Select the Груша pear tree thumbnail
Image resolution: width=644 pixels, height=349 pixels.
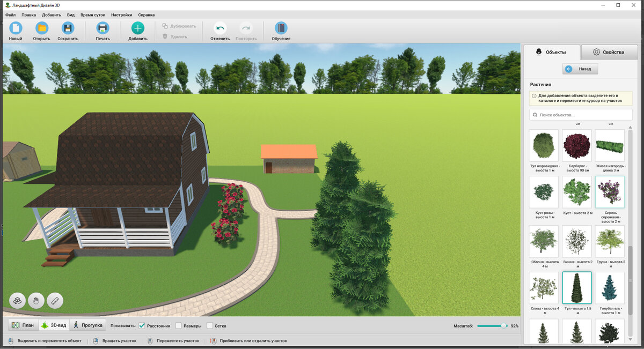(610, 241)
